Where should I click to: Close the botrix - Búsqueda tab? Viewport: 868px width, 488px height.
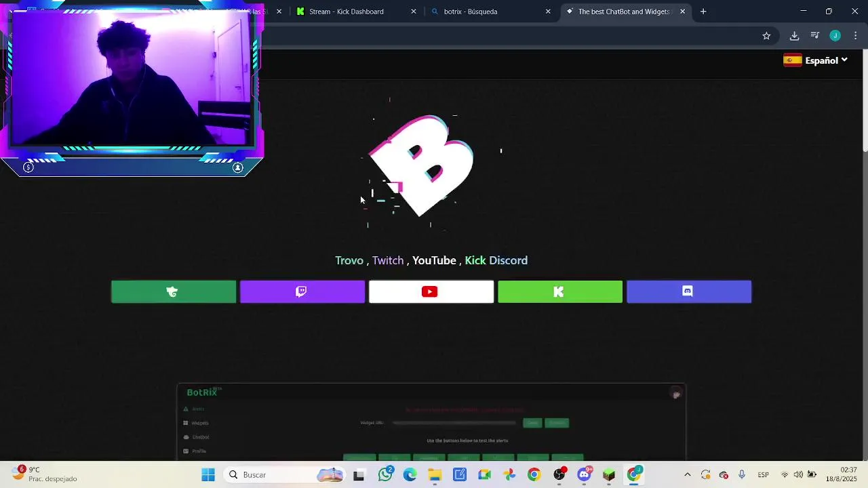548,12
